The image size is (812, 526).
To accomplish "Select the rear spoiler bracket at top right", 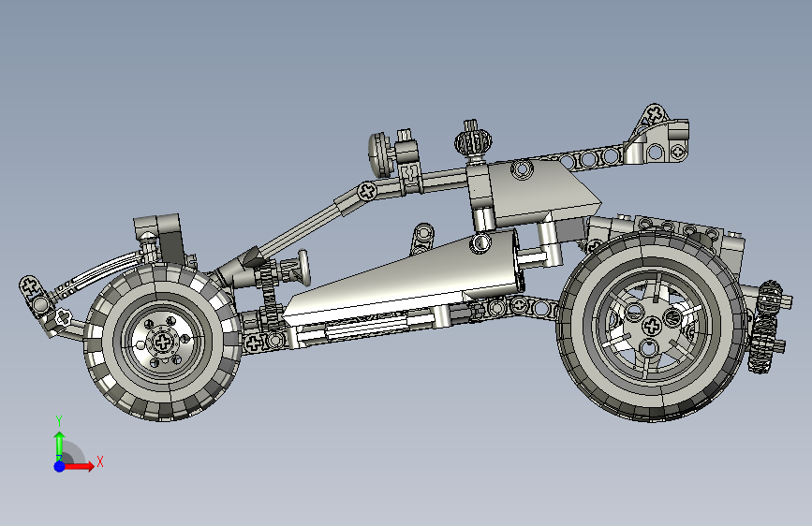I will pos(657,135).
